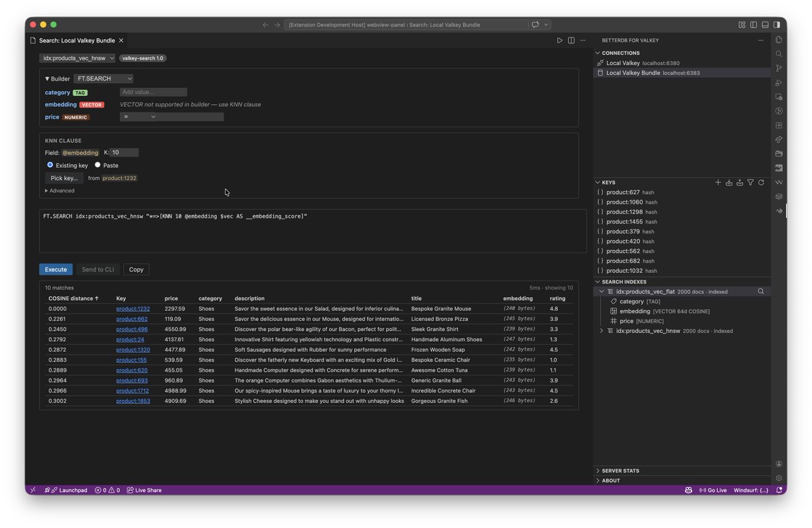Click the notifications bell in the status bar
The image size is (812, 528).
[779, 490]
